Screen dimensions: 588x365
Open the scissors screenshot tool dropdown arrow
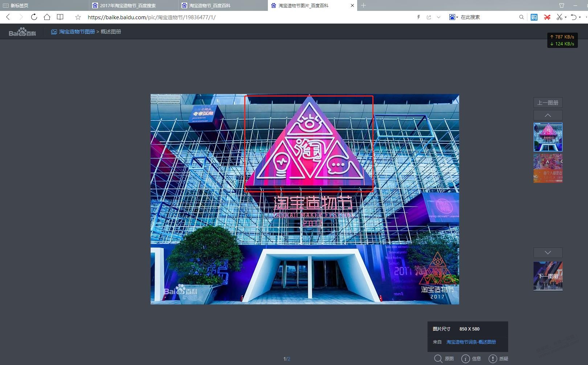pos(565,17)
